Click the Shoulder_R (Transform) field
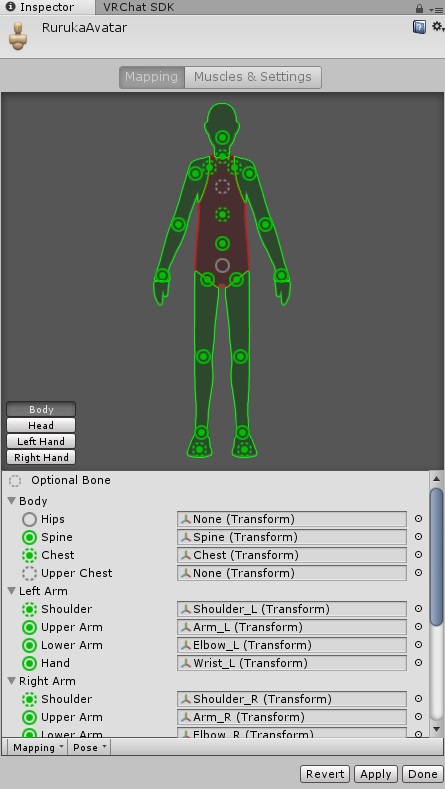The image size is (445, 789). tap(292, 699)
